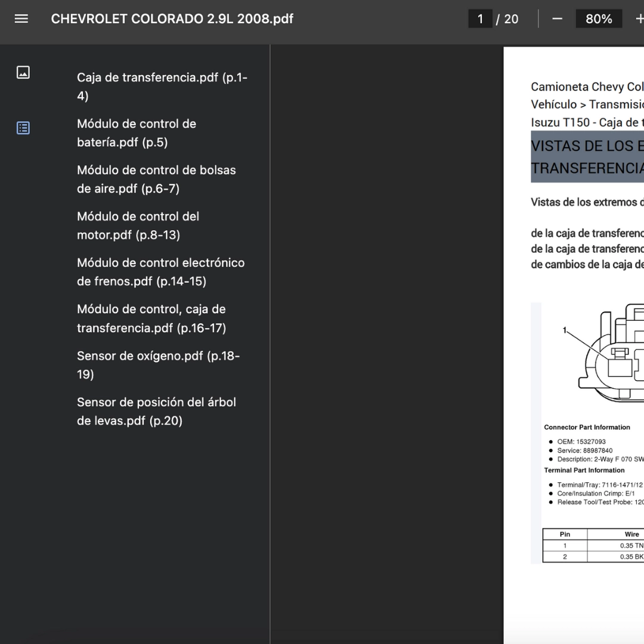Zoom in with the plus button

[x=639, y=19]
